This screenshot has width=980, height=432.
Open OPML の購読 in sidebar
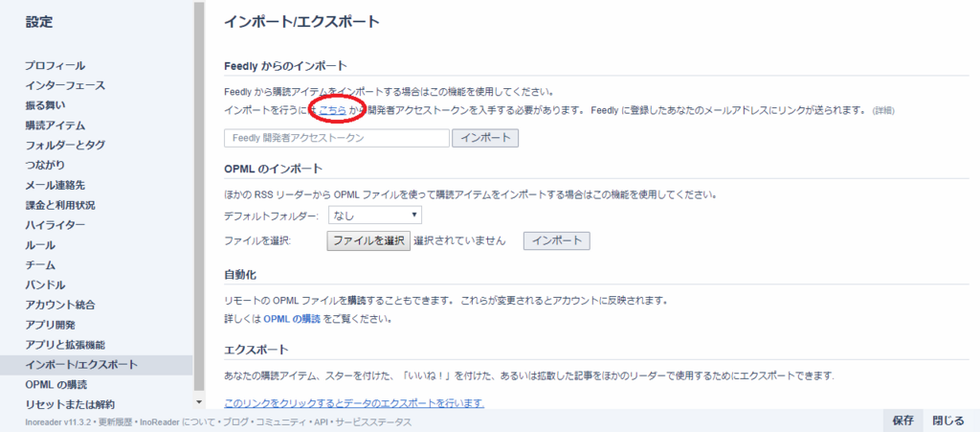tap(56, 384)
